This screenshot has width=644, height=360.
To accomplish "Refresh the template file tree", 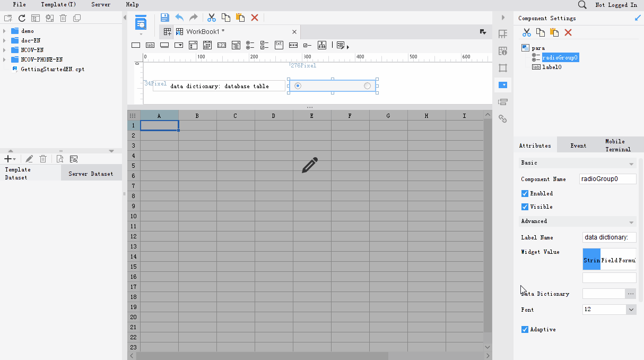I will click(22, 18).
